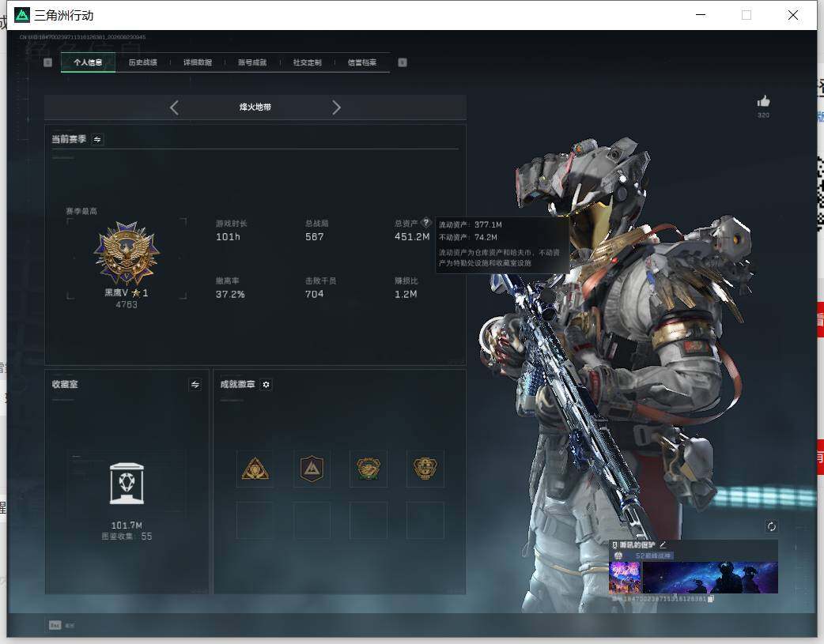Viewport: 824px width, 644px height.
Task: Click the 烽火地带 mode title
Action: pyautogui.click(x=255, y=107)
